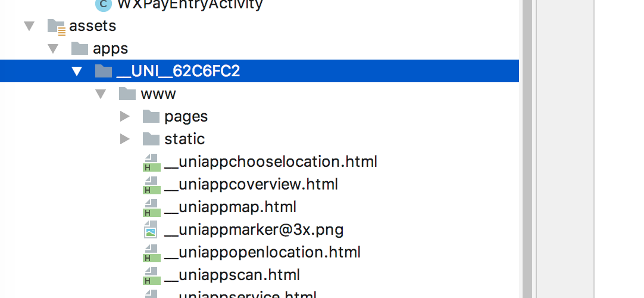This screenshot has height=298, width=644.
Task: Expand the static folder arrow
Action: click(125, 139)
